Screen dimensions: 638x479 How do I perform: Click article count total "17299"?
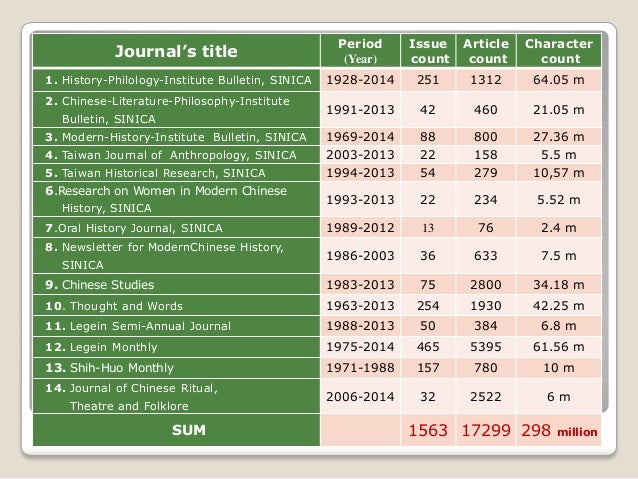click(486, 430)
